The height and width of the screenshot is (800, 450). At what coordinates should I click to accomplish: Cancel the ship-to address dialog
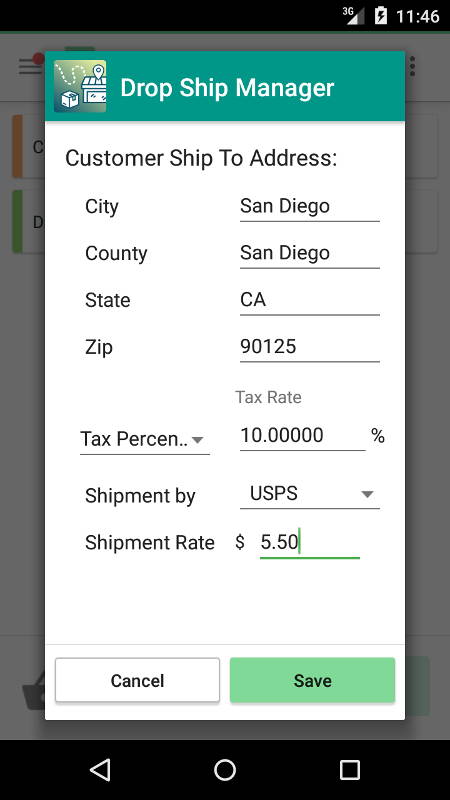[x=137, y=680]
